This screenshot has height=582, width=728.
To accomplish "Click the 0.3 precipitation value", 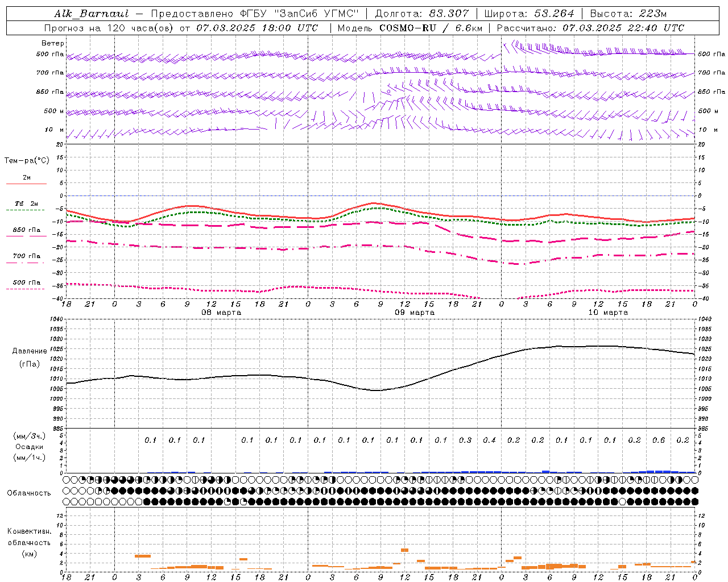I will [465, 440].
